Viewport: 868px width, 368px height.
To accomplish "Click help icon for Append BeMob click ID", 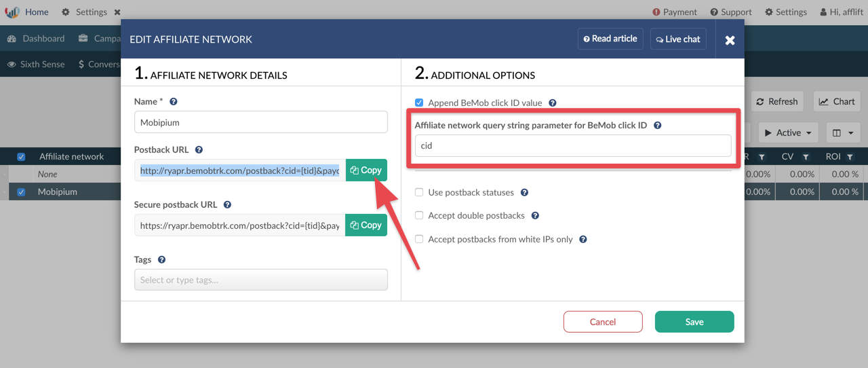I will [x=553, y=103].
